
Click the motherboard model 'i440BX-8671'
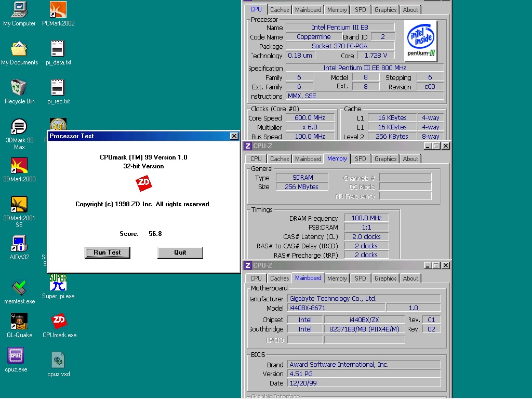pyautogui.click(x=336, y=308)
